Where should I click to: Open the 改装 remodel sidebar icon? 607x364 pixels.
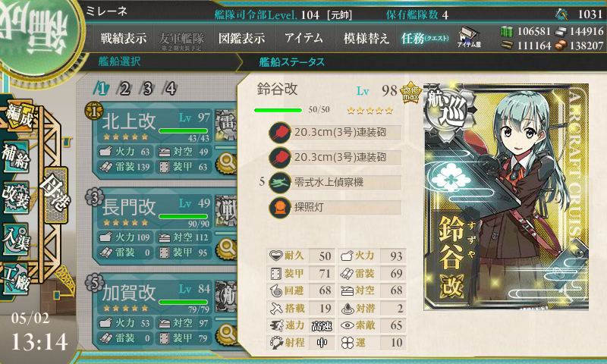tap(16, 198)
